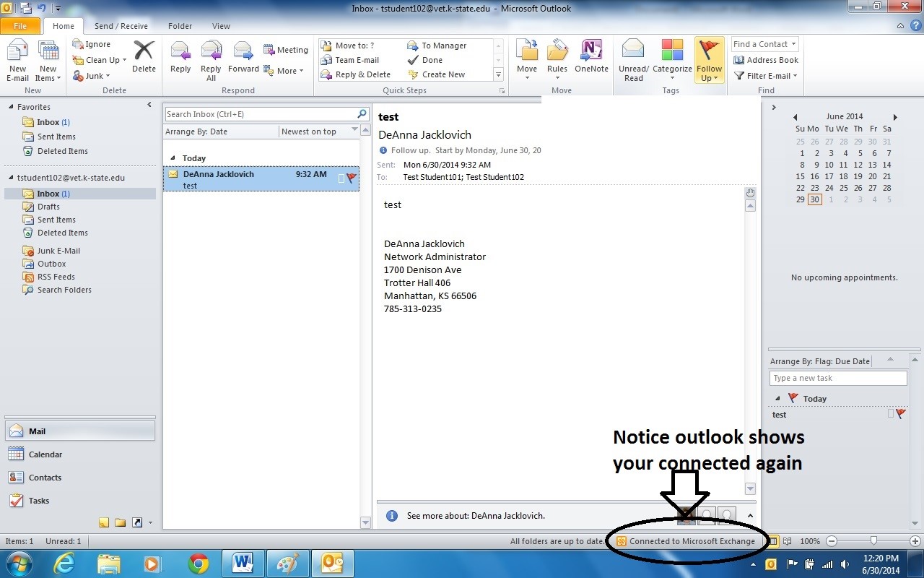Open the Junk E-Mail folder
This screenshot has width=924, height=578.
point(58,251)
